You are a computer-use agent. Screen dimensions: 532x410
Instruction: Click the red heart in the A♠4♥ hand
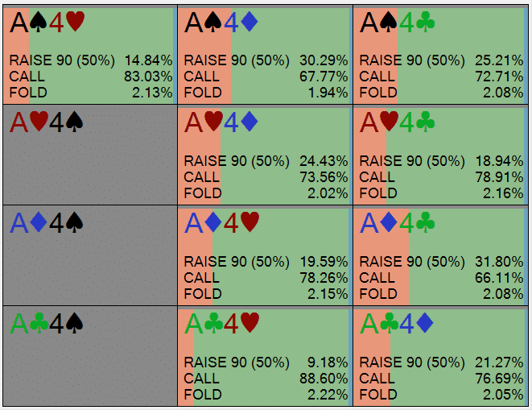[x=75, y=23]
